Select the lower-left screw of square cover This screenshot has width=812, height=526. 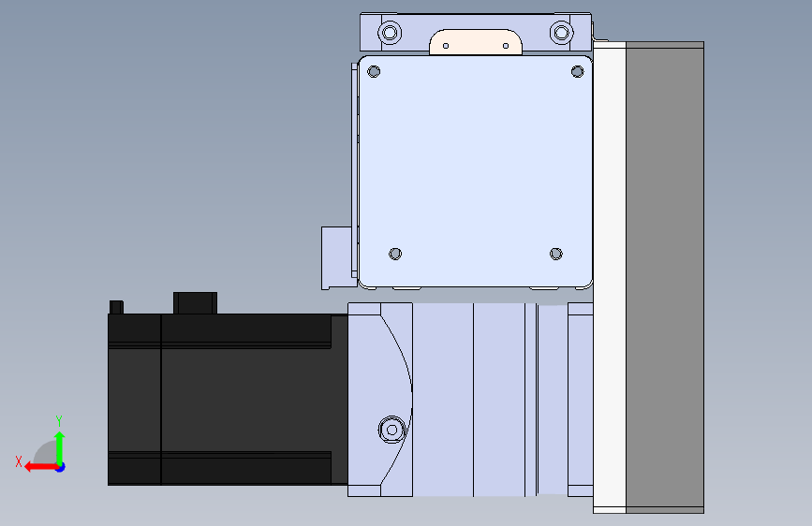(395, 254)
